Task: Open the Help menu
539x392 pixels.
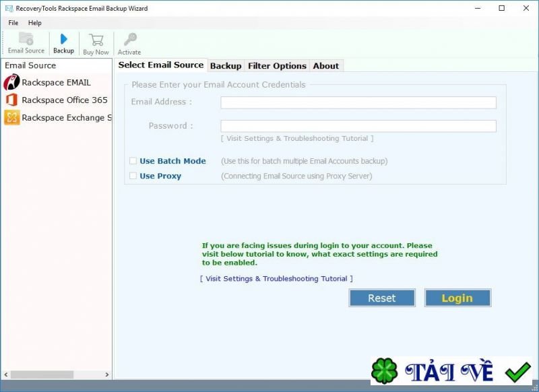Action: (x=35, y=23)
